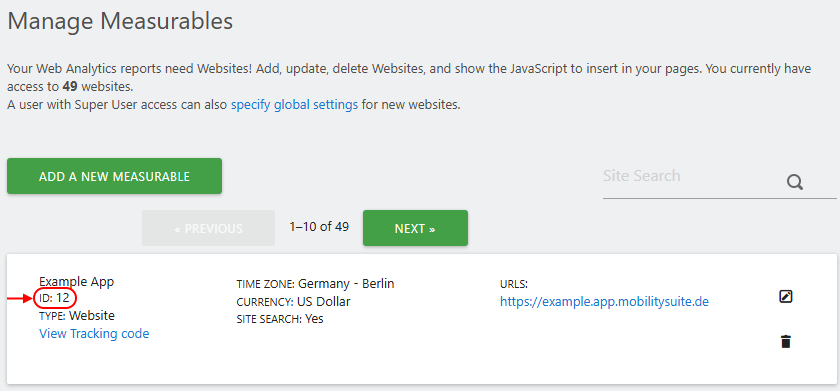Go to the next page with NEXT »
This screenshot has height=391, width=840.
(x=415, y=228)
